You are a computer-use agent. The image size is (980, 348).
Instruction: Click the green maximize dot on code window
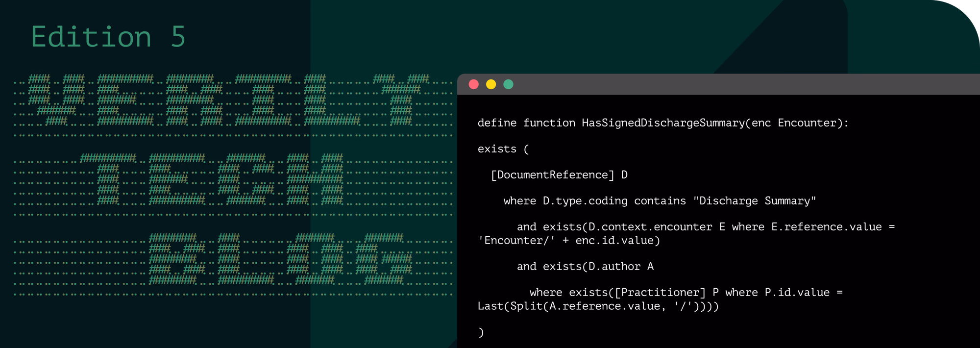click(x=509, y=84)
